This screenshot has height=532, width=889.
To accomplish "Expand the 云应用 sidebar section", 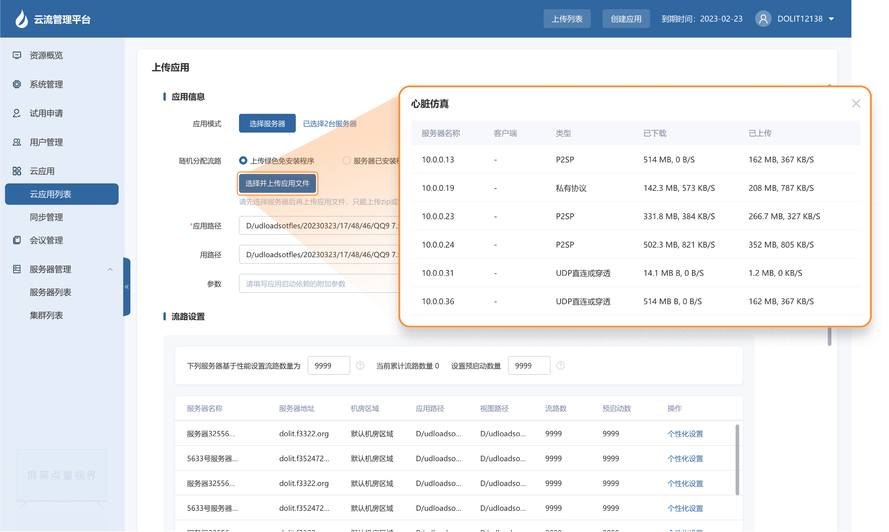I will (42, 171).
